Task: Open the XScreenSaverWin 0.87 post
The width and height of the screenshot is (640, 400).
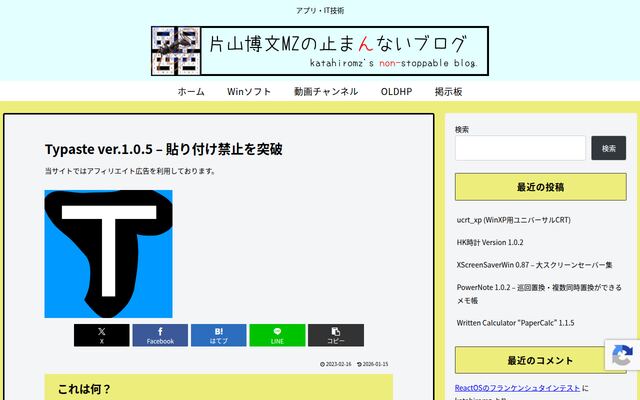Action: pos(534,264)
